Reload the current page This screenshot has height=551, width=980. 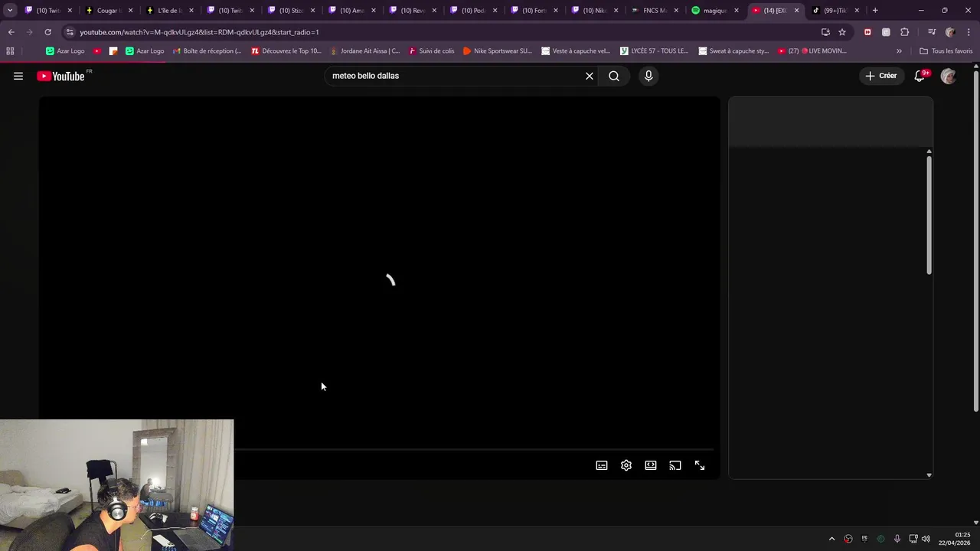coord(47,32)
